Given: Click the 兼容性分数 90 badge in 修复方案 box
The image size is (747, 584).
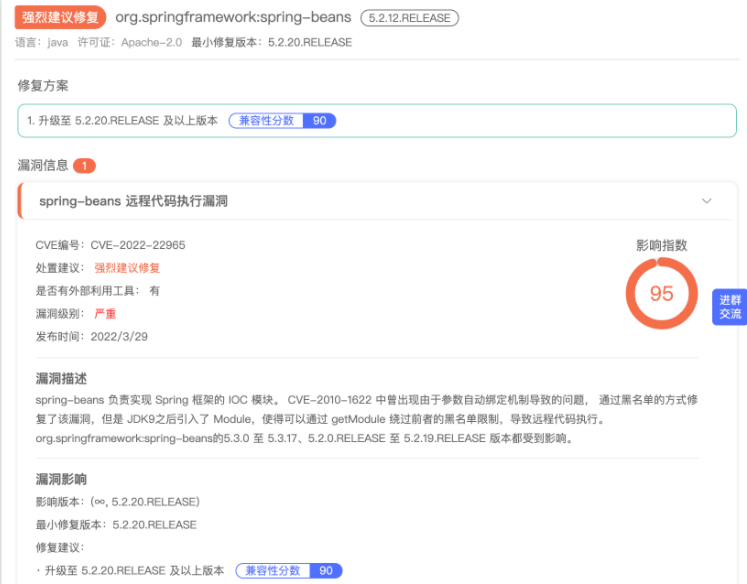Looking at the screenshot, I should point(283,121).
